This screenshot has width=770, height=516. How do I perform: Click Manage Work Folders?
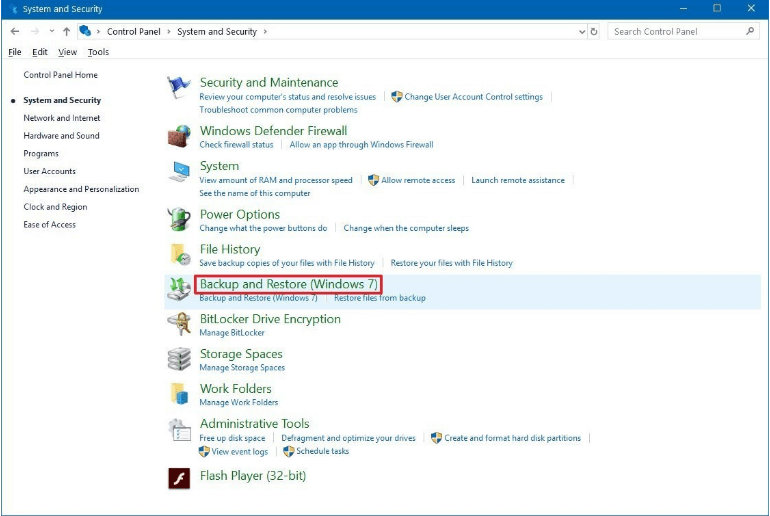pos(238,402)
